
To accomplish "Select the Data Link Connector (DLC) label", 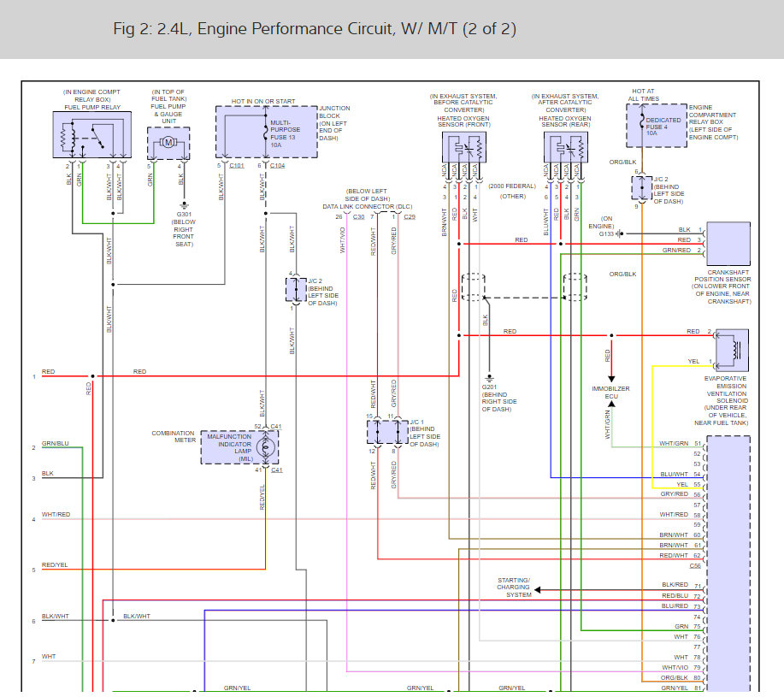I will pyautogui.click(x=368, y=206).
